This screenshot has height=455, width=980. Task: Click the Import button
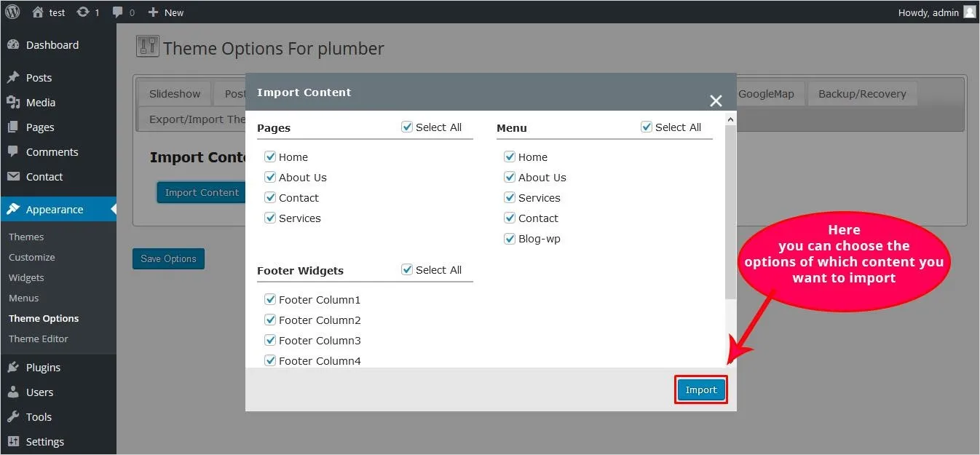700,390
